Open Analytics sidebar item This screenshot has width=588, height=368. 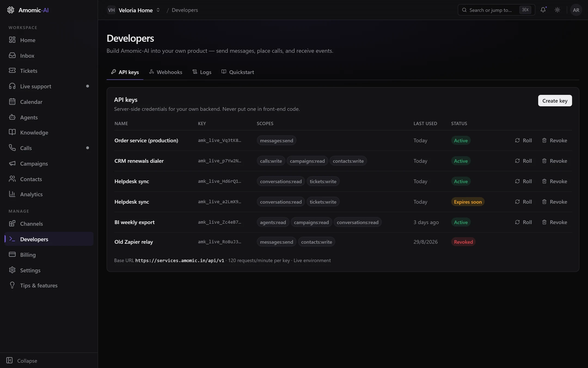[49, 194]
